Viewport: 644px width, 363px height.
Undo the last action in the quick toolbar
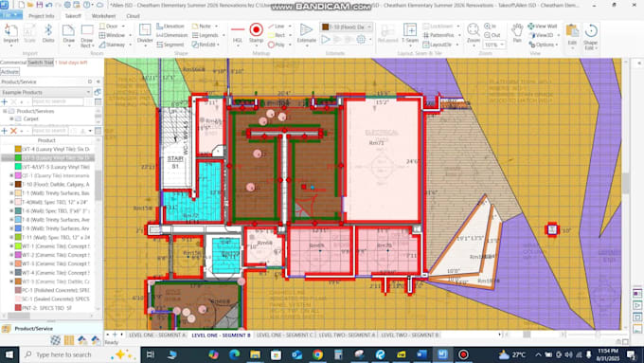click(x=49, y=5)
